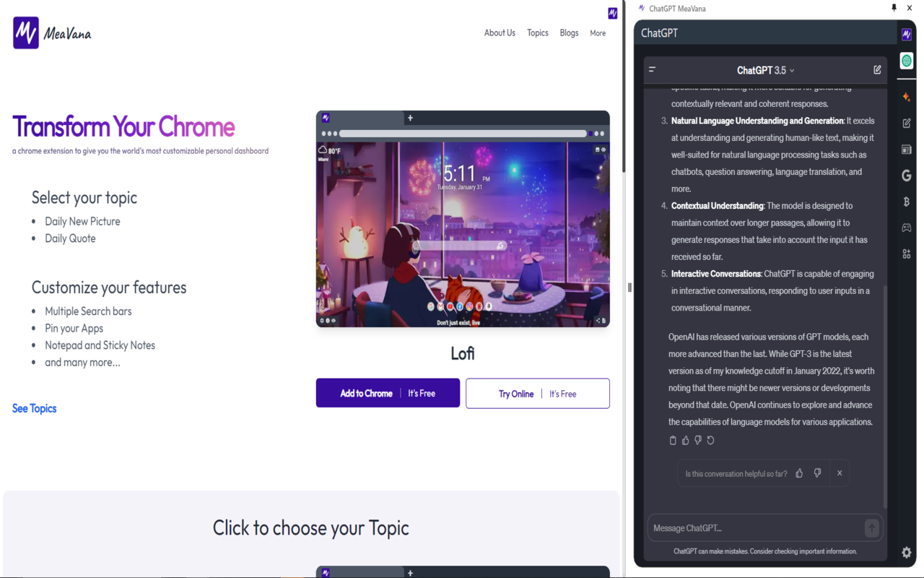Viewport: 924px width, 578px height.
Task: Open the Bitcoin icon in the side rail
Action: pyautogui.click(x=907, y=202)
